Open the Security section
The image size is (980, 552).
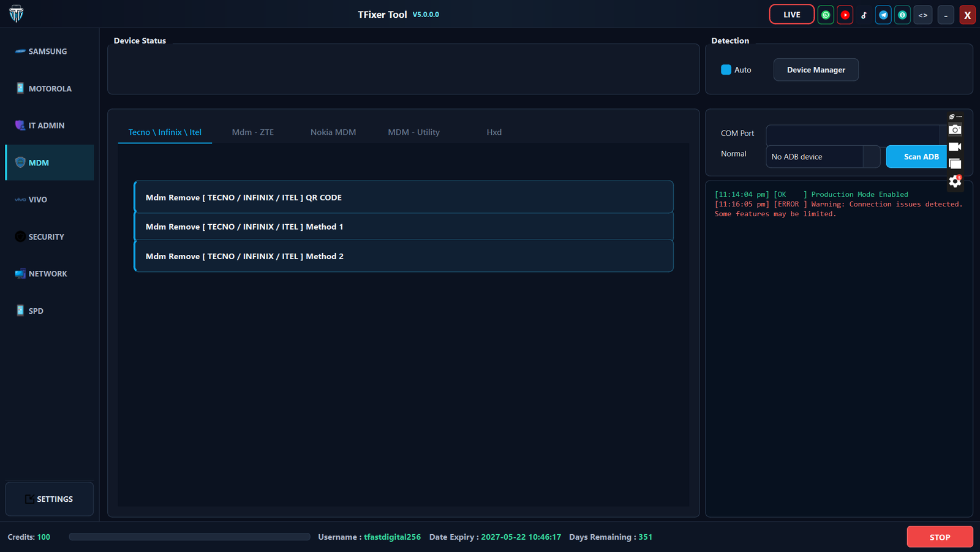point(50,236)
